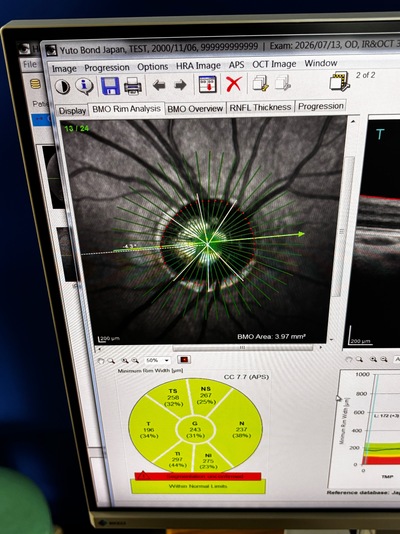Click the N 237 sector of chart
This screenshot has height=534, width=400.
[241, 429]
